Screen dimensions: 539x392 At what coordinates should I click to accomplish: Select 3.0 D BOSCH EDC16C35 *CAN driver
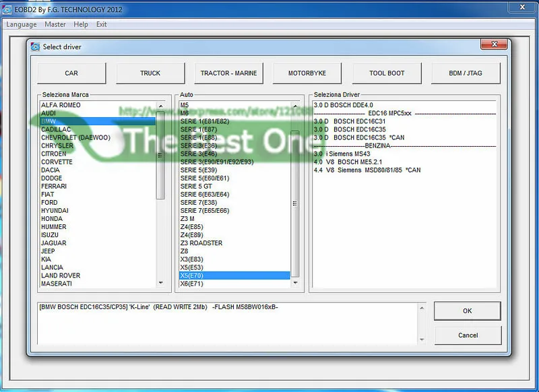405,137
